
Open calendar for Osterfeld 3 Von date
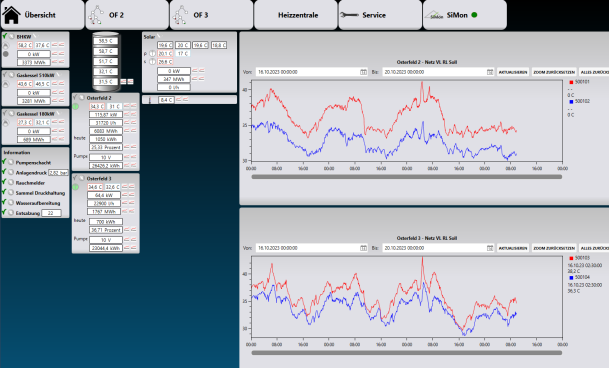click(x=363, y=248)
